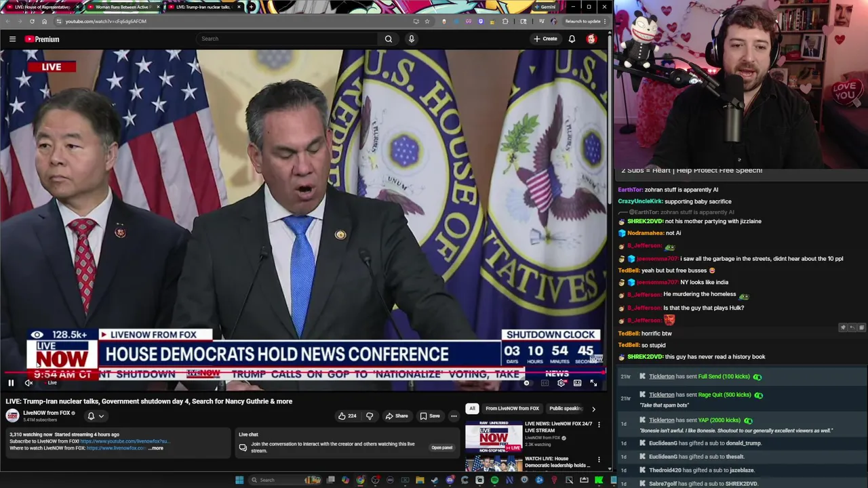Open LiveNOW from FOX channel avatar

click(12, 416)
